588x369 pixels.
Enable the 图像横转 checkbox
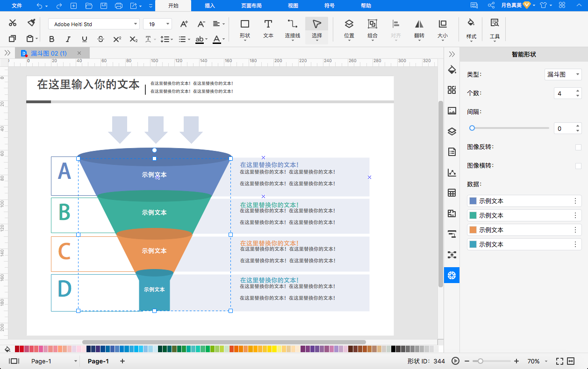(578, 166)
